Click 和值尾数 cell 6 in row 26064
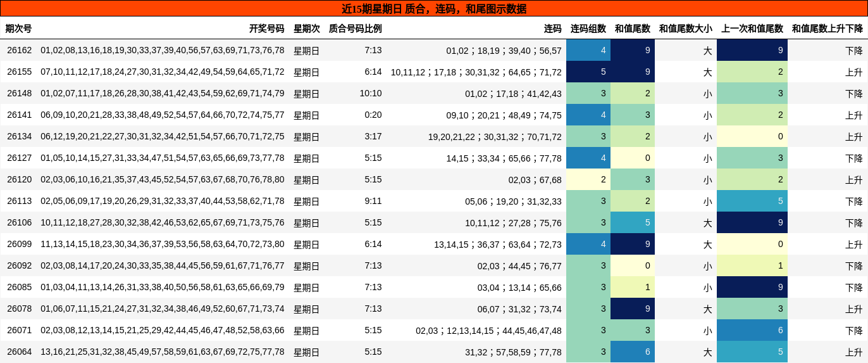Viewport: 868px width, 363px height. [633, 352]
